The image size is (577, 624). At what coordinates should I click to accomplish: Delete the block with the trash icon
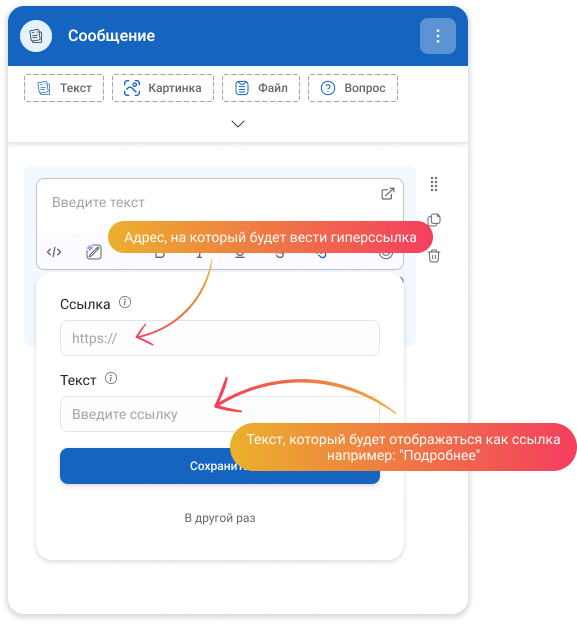pos(434,255)
